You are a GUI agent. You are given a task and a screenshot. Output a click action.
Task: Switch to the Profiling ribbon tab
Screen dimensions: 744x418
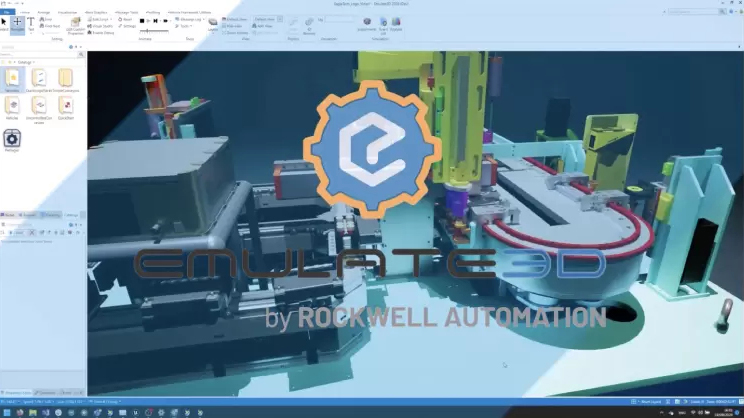point(153,12)
